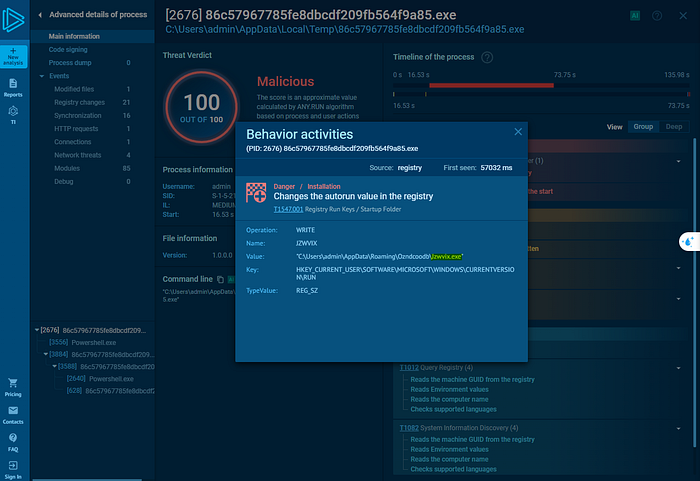Collapse the Events tree section

click(42, 76)
